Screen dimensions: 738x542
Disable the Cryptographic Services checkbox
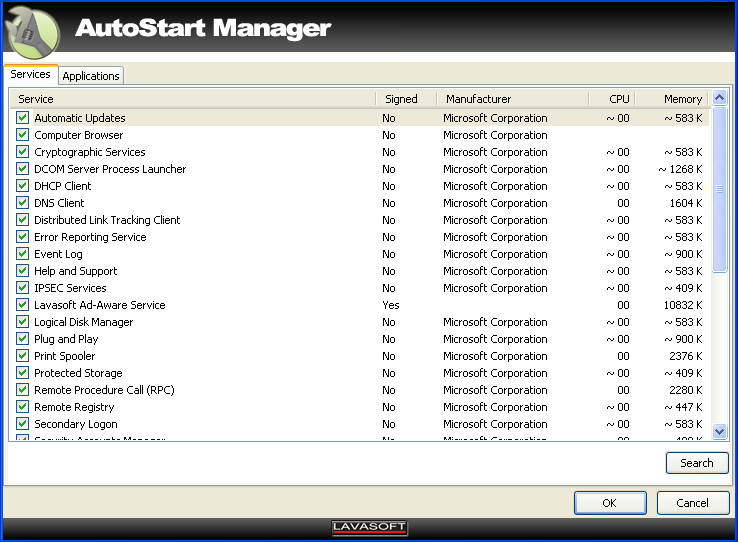(22, 151)
